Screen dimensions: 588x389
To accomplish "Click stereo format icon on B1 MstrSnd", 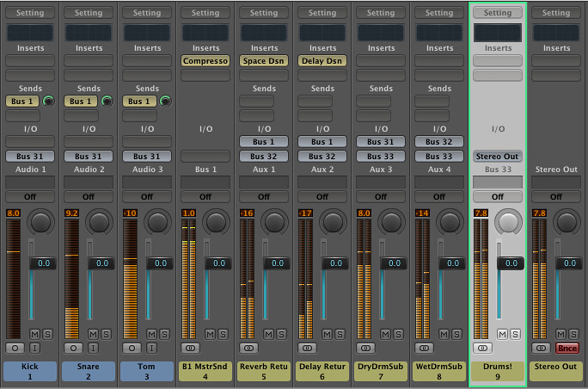I will [x=190, y=348].
